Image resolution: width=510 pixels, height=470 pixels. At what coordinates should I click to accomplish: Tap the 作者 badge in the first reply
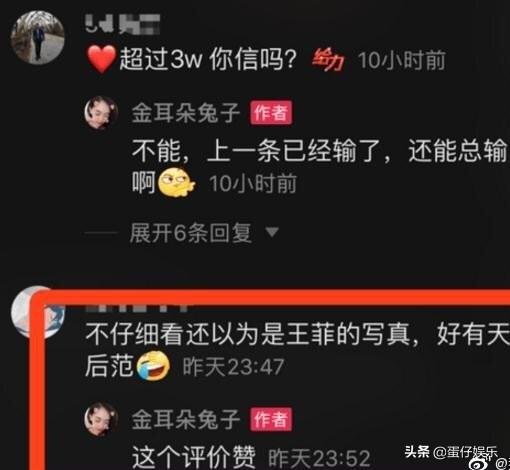(271, 113)
